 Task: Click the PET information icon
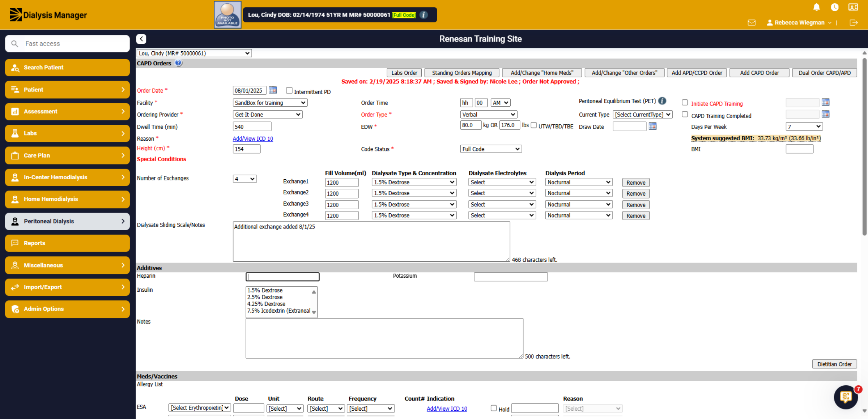click(662, 101)
